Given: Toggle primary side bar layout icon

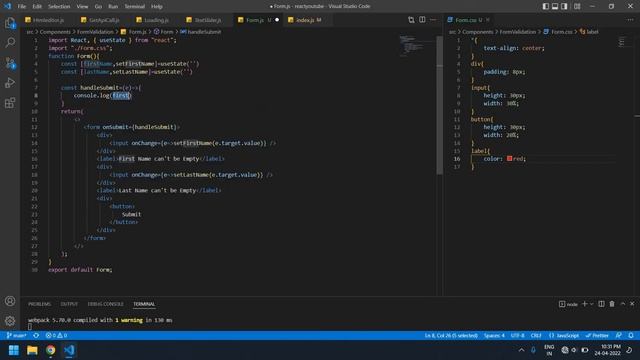Looking at the screenshot, I should [546, 6].
